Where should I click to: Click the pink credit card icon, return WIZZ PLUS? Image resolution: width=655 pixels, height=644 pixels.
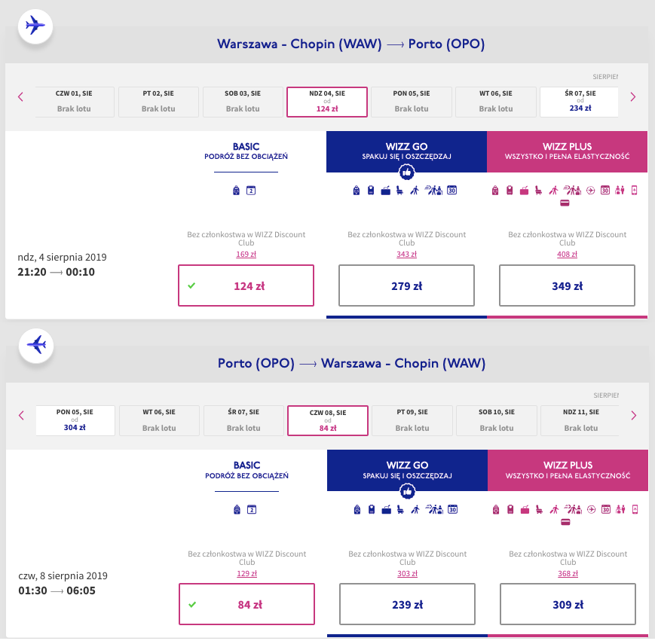coord(565,522)
